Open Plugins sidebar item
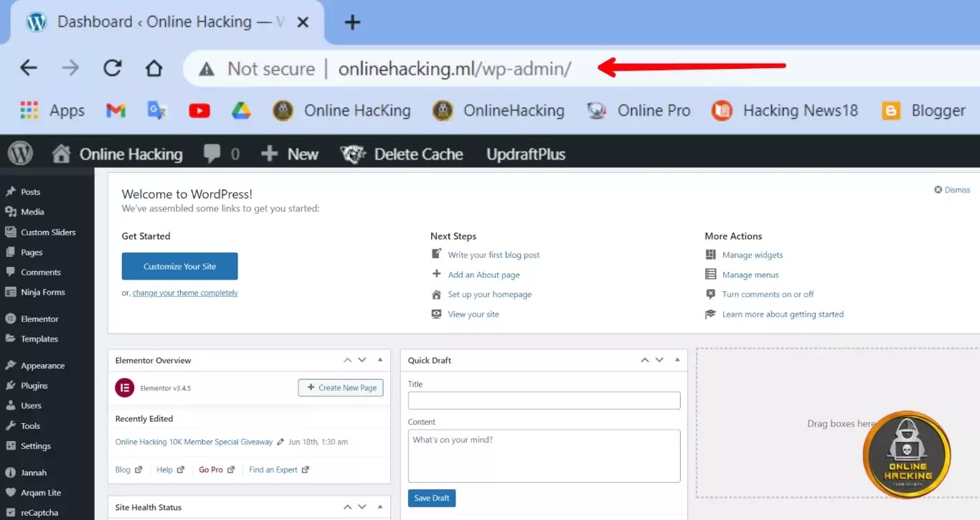 (x=34, y=386)
